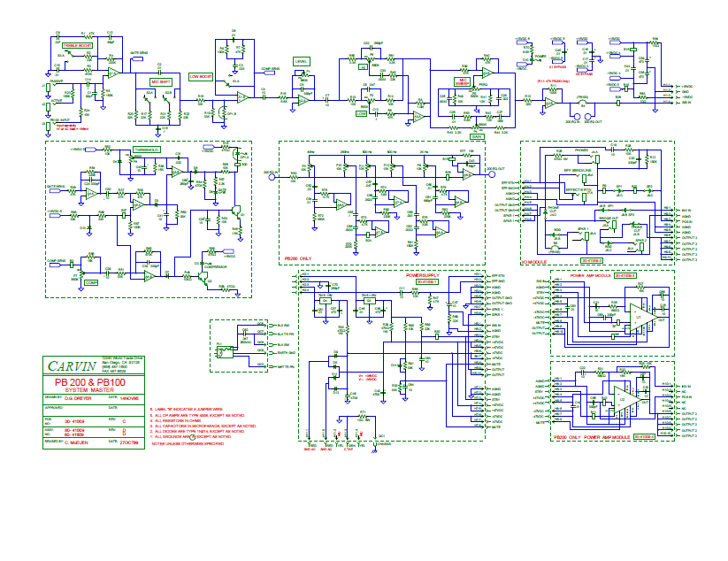728x561 pixels.
Task: Click the "BRIDGE OUT" jack label
Action: (609, 219)
